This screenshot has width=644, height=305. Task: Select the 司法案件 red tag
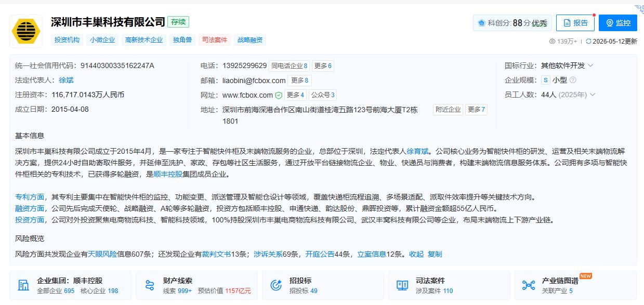click(215, 40)
